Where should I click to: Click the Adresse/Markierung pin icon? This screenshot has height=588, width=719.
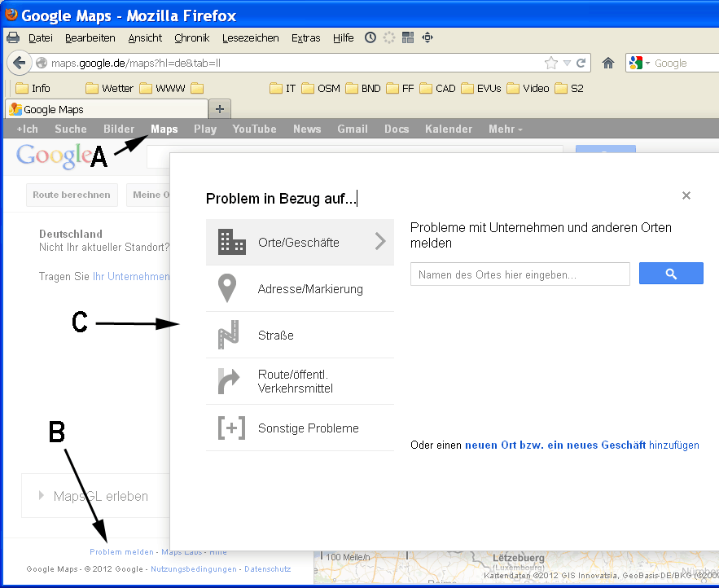[x=227, y=288]
